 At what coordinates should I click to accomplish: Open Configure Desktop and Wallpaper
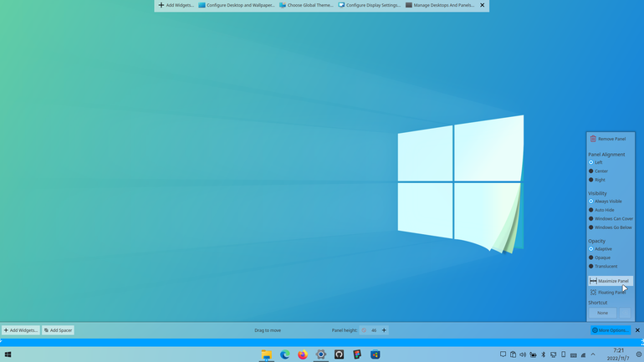(237, 5)
